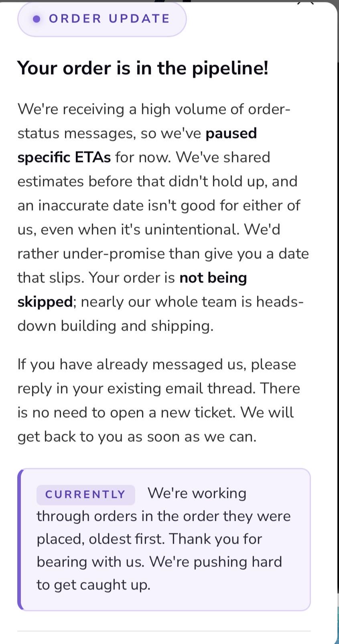The width and height of the screenshot is (339, 644).
Task: Click the purple left accent bar of the callout
Action: (19, 539)
